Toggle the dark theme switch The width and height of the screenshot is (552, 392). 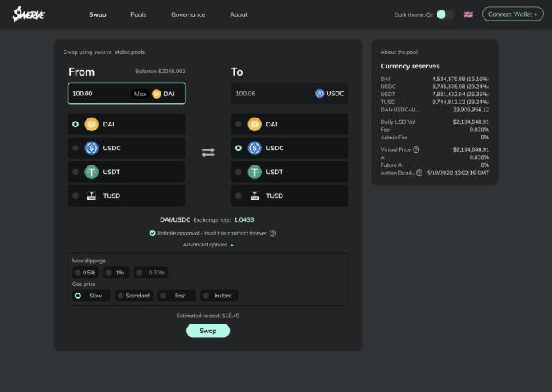445,14
